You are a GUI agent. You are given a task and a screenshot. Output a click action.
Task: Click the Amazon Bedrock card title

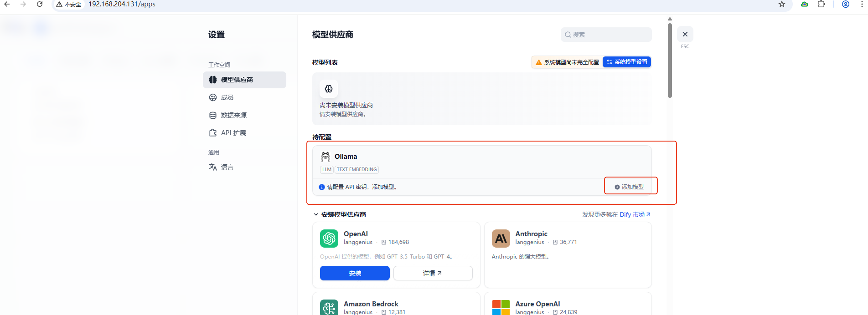point(371,304)
